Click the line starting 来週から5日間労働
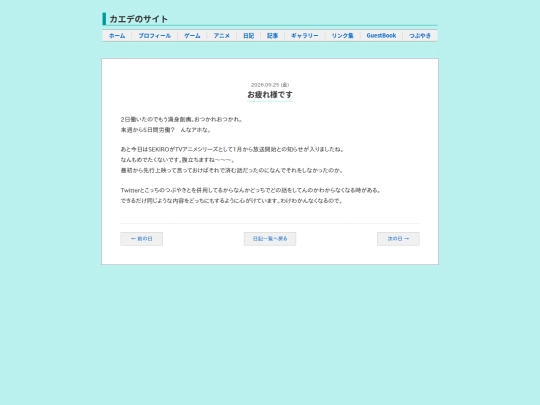Viewport: 540px width, 405px height. point(166,130)
